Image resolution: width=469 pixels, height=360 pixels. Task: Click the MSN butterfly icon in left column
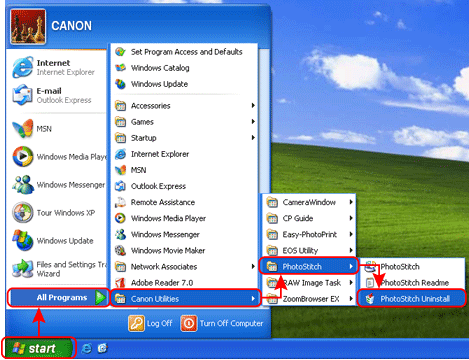click(22, 129)
